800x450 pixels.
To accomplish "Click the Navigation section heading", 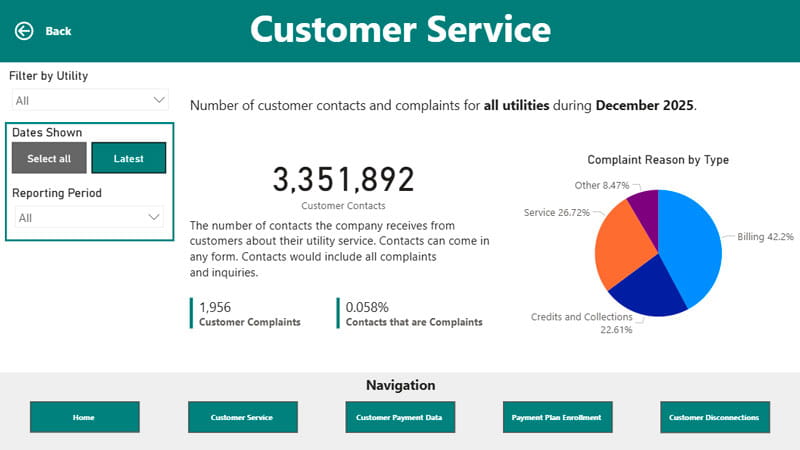I will point(401,385).
